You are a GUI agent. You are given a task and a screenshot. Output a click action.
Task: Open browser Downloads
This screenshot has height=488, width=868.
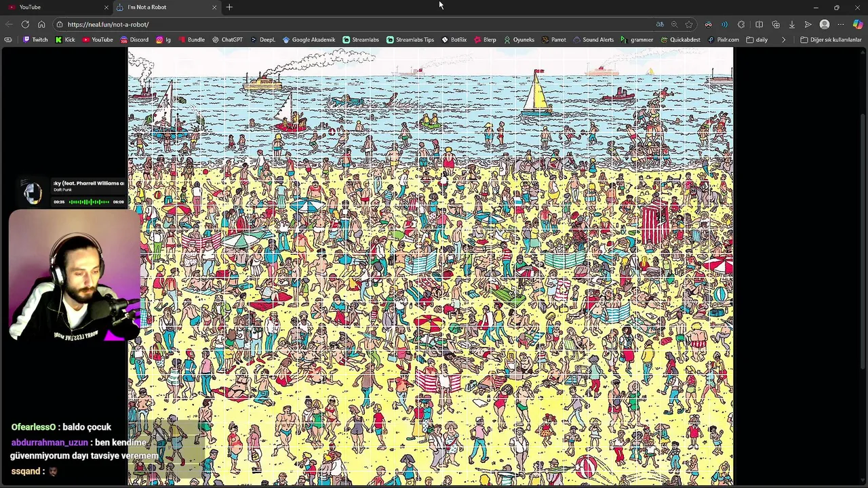pyautogui.click(x=791, y=24)
